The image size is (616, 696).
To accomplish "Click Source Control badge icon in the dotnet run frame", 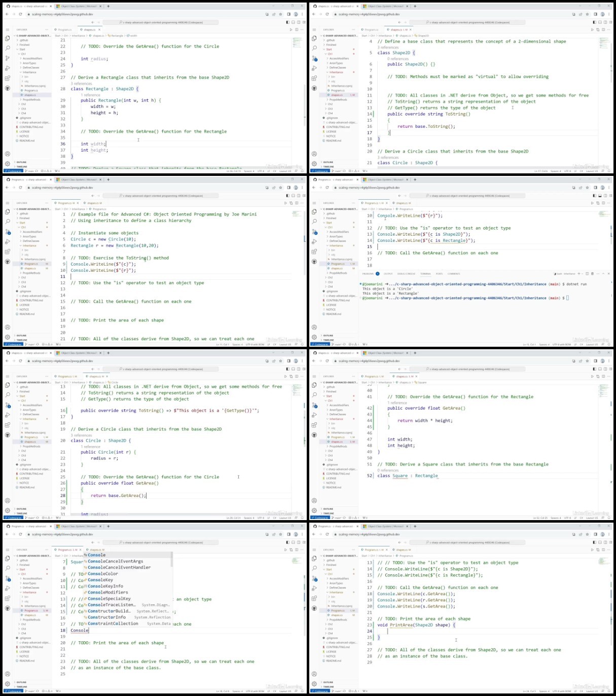I will pyautogui.click(x=314, y=231).
